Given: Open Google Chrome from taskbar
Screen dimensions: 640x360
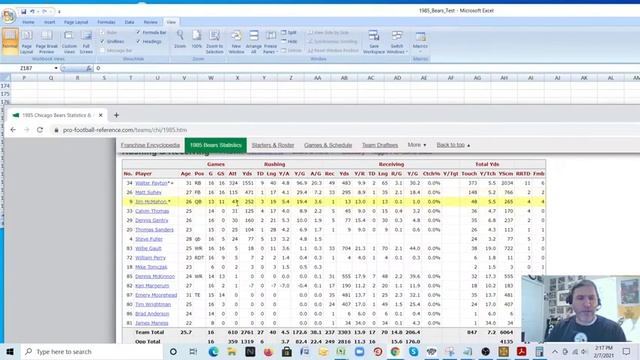Looking at the screenshot, I should [x=395, y=351].
